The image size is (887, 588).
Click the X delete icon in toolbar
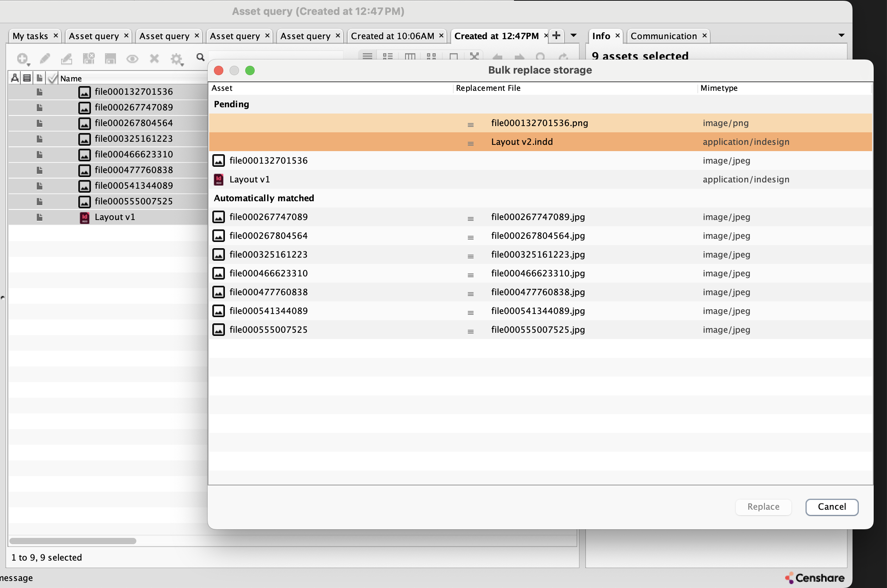(x=154, y=59)
